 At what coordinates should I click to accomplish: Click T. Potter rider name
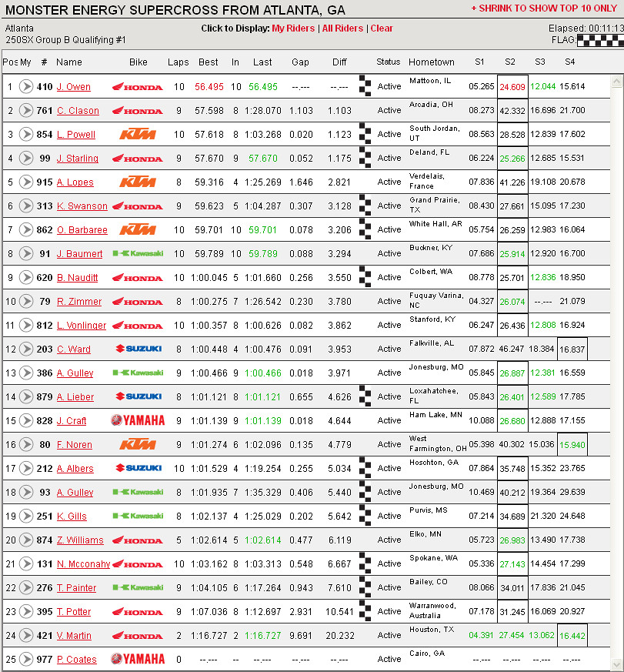(x=74, y=611)
